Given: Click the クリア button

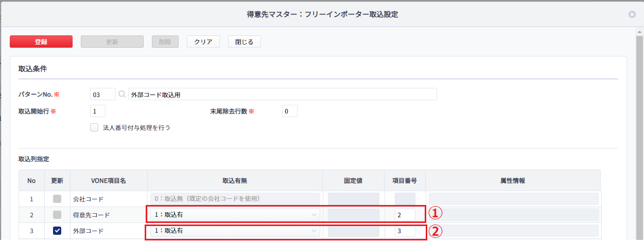Looking at the screenshot, I should point(203,42).
